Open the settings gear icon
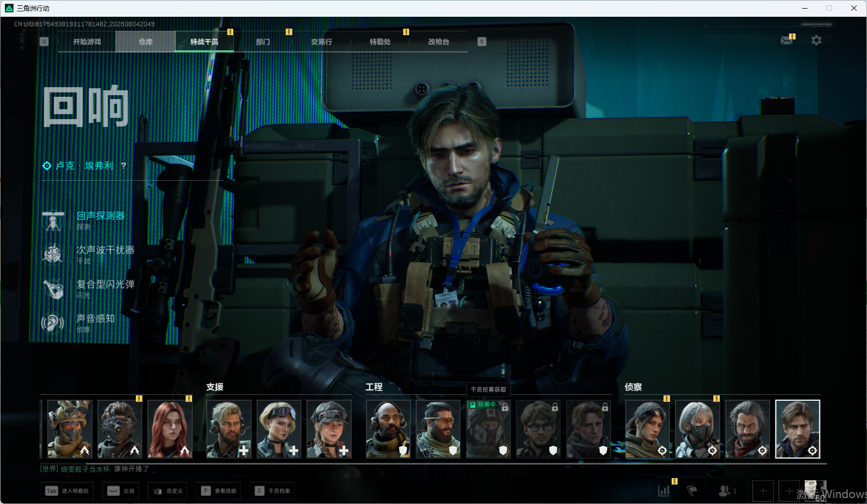 816,41
